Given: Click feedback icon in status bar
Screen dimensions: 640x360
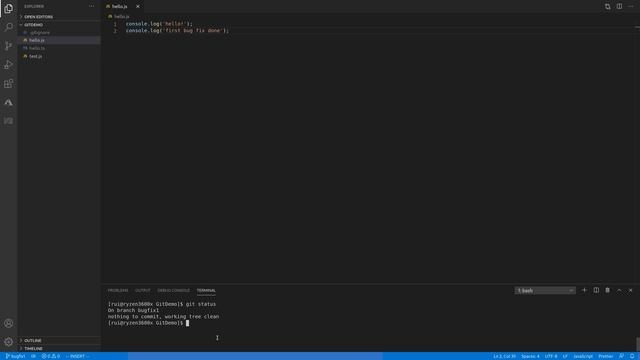Looking at the screenshot, I should (621, 356).
